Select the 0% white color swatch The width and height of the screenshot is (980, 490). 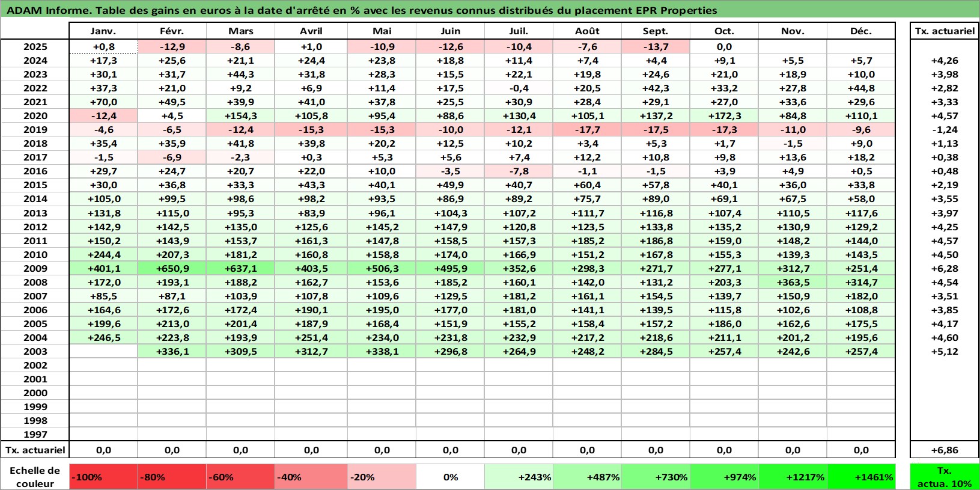coord(450,477)
